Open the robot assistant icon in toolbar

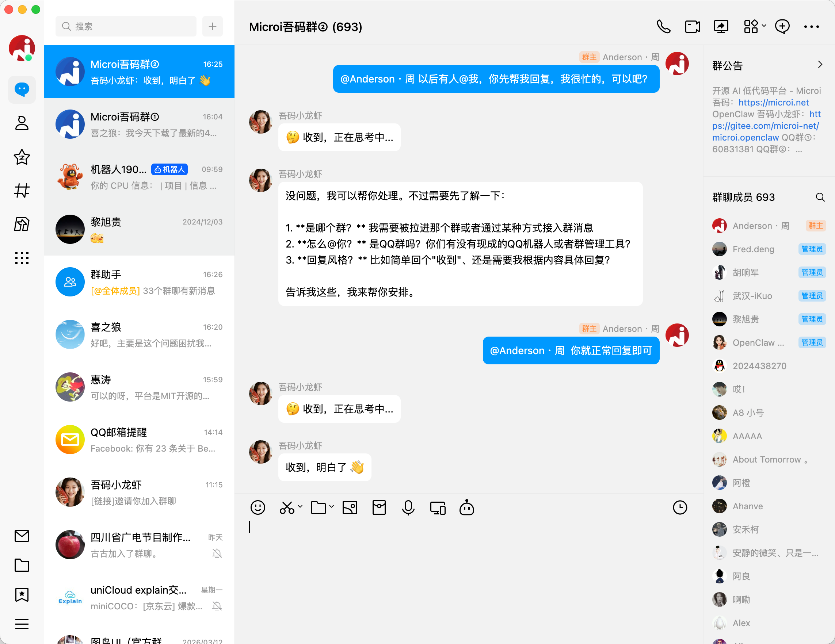tap(466, 507)
